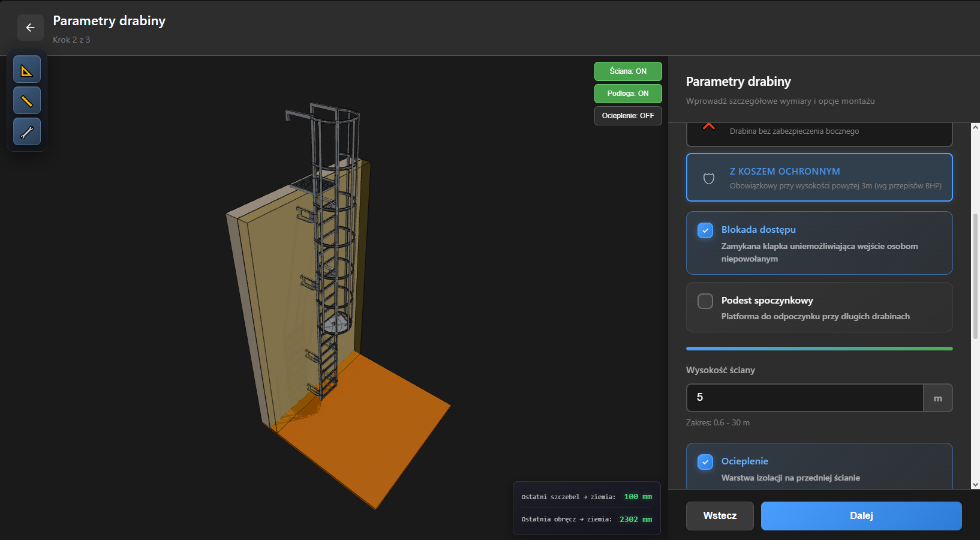The height and width of the screenshot is (540, 980).
Task: Select Z koszem ochronnym option
Action: (819, 177)
